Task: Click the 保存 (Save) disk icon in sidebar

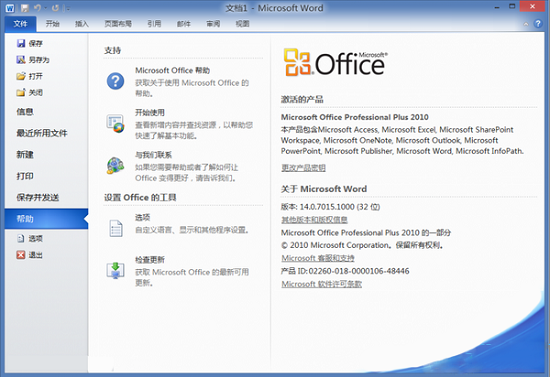Action: (x=21, y=43)
